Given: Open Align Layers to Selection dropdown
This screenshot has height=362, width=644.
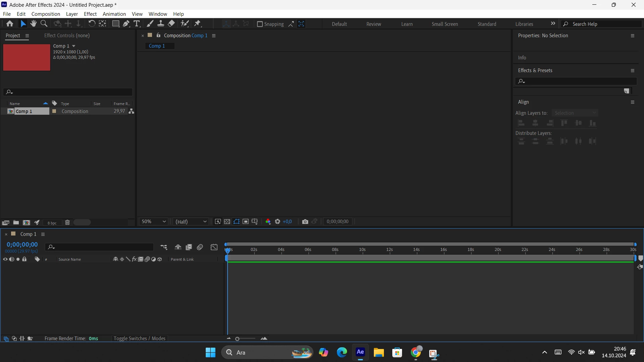Looking at the screenshot, I should coord(575,113).
